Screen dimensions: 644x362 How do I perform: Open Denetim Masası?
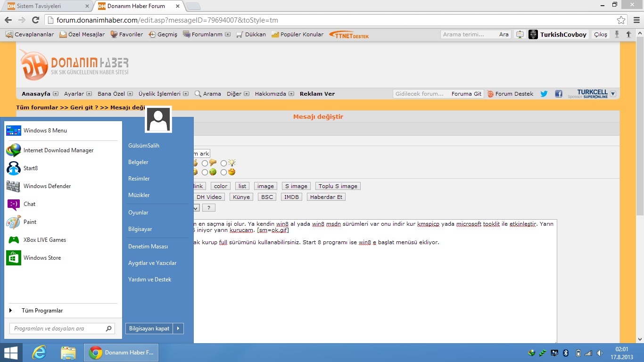tap(148, 247)
